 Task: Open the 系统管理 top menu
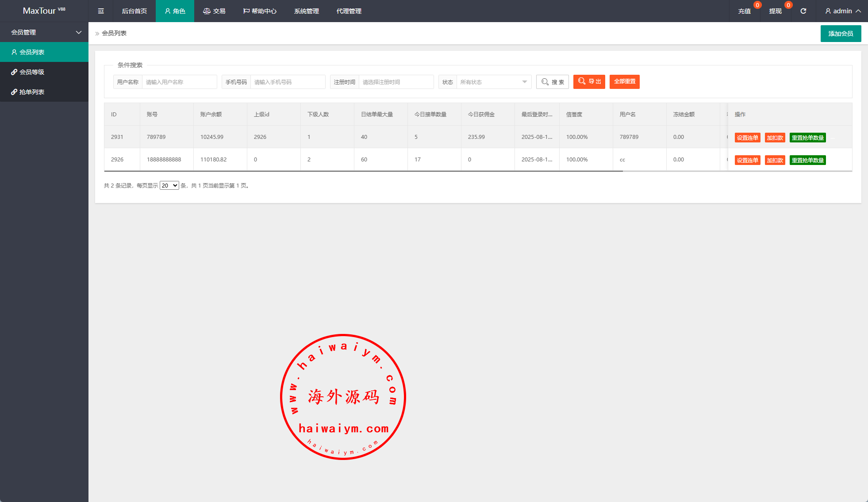point(307,11)
